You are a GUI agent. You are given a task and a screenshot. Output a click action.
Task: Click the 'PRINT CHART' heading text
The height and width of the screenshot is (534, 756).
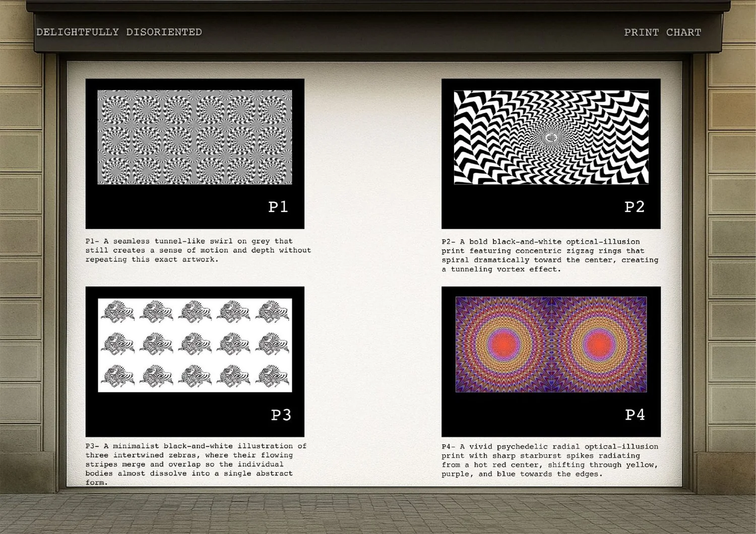click(x=662, y=32)
